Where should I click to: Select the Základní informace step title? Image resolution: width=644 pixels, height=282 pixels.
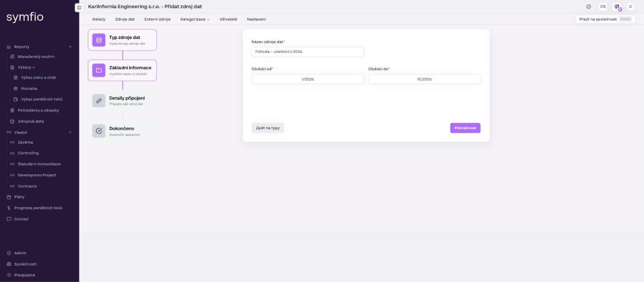pyautogui.click(x=130, y=68)
